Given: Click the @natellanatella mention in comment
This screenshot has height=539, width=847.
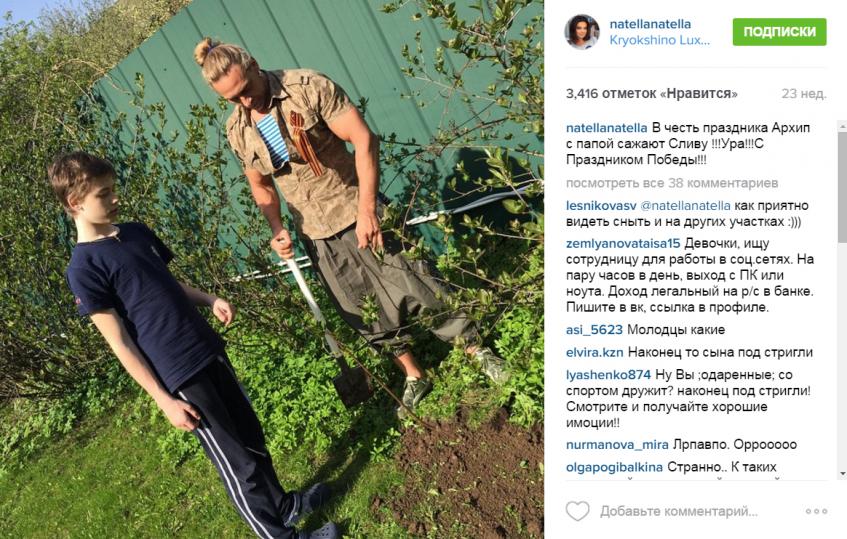Looking at the screenshot, I should tap(685, 206).
